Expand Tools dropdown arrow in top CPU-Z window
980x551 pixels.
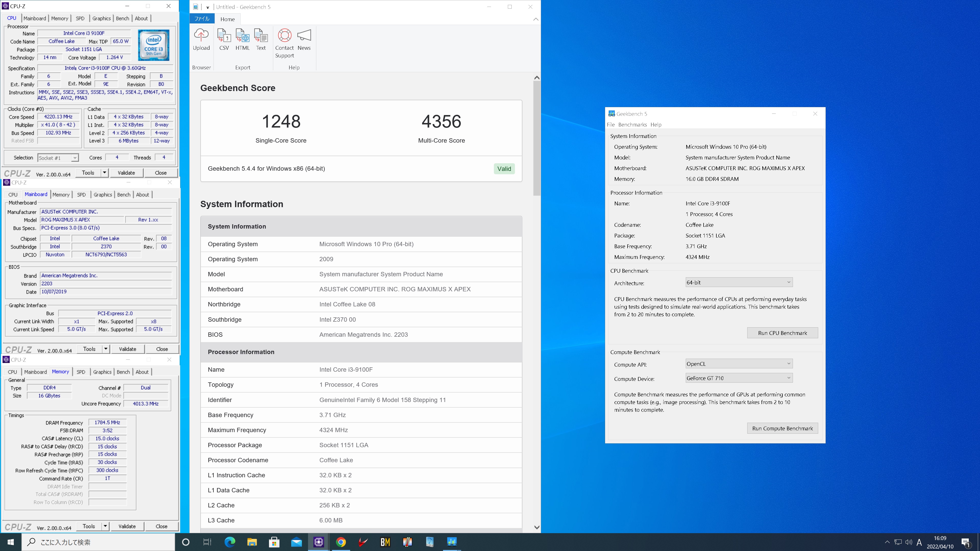click(x=104, y=173)
